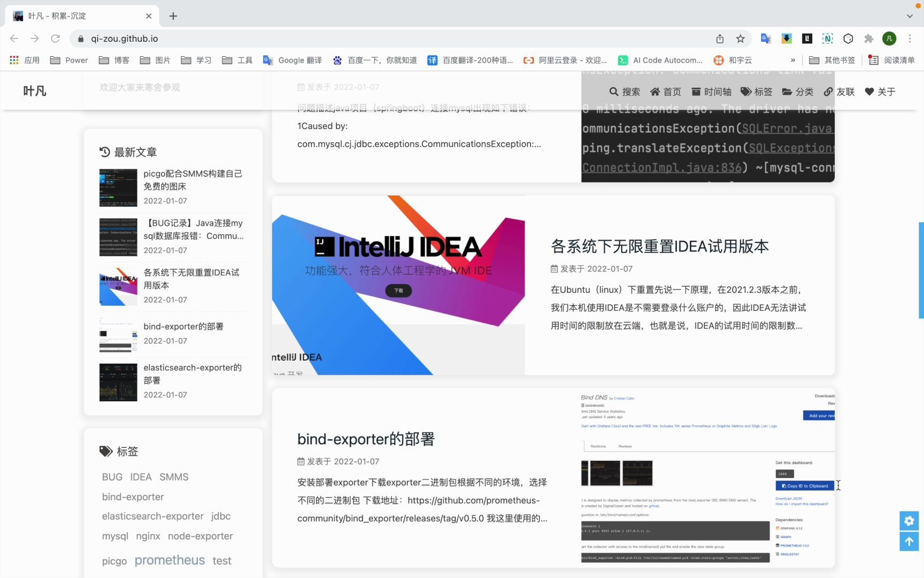Open 百度一下 bookmark
The width and height of the screenshot is (924, 578).
[x=375, y=60]
